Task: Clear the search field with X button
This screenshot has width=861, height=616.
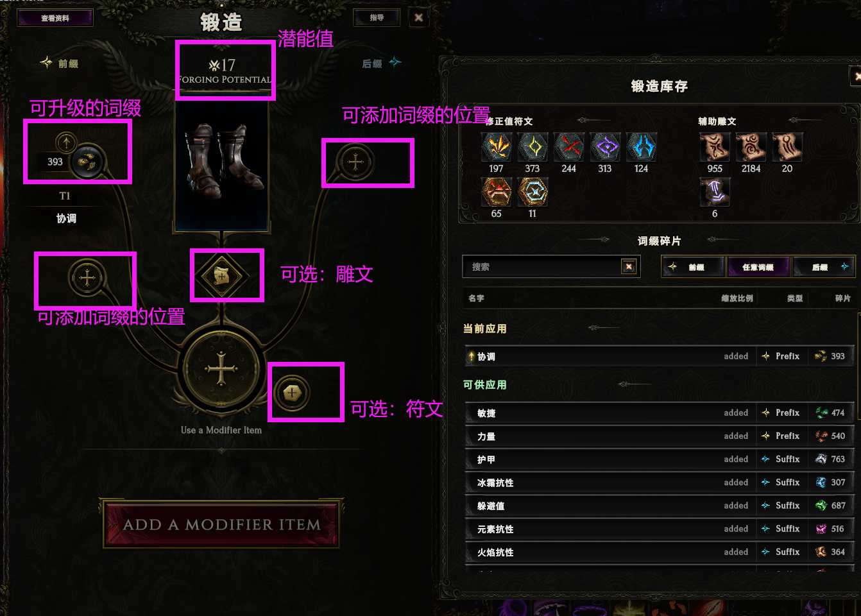Action: click(x=629, y=267)
